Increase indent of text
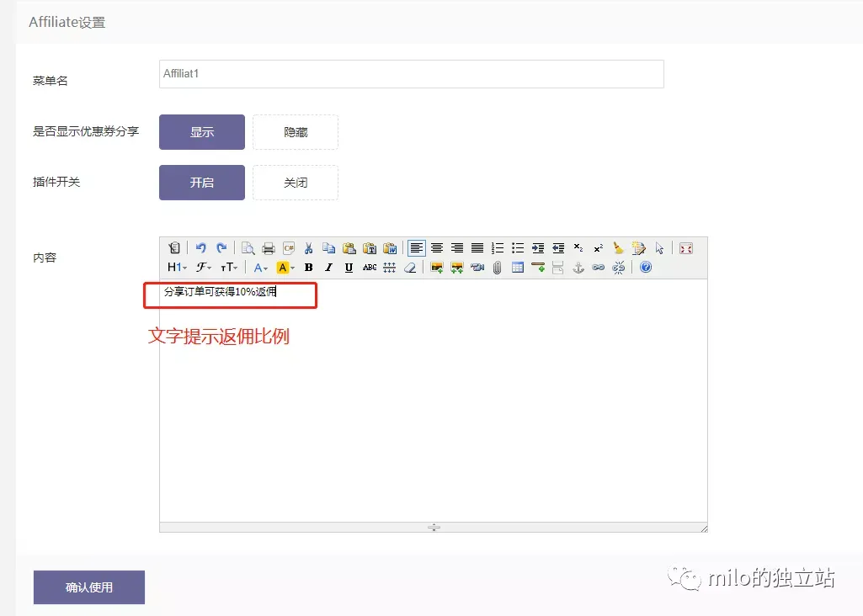The height and width of the screenshot is (616, 863). [538, 248]
